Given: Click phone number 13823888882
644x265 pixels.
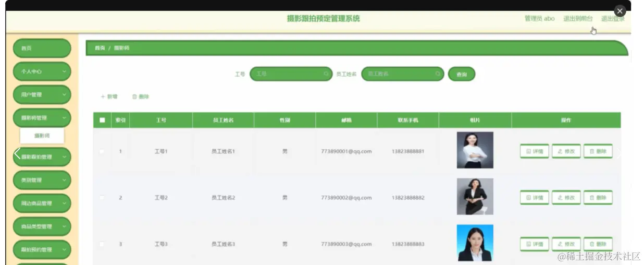Looking at the screenshot, I should (x=408, y=198).
